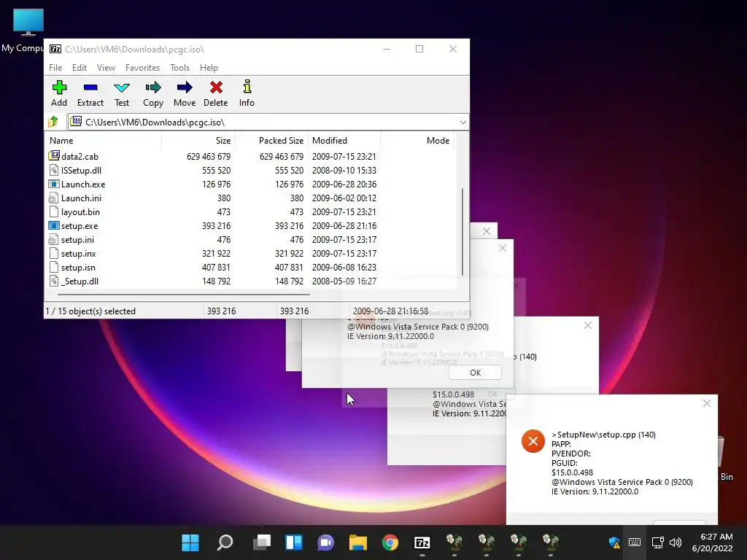Click the file list vertical scrollbar

coord(462,231)
